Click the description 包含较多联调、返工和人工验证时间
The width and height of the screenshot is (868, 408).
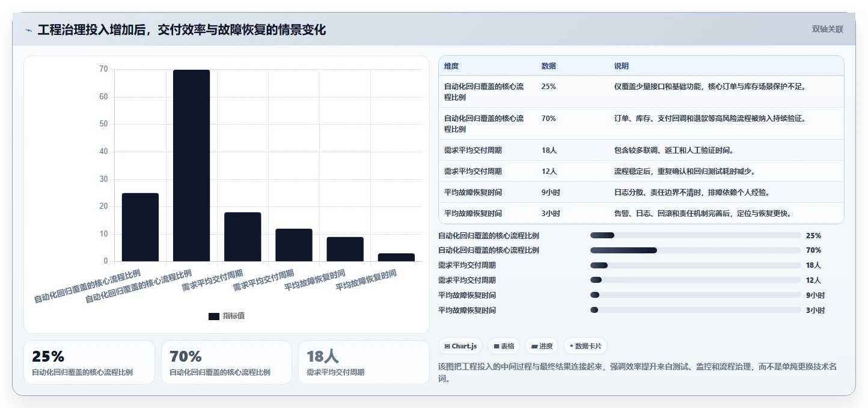click(x=673, y=150)
